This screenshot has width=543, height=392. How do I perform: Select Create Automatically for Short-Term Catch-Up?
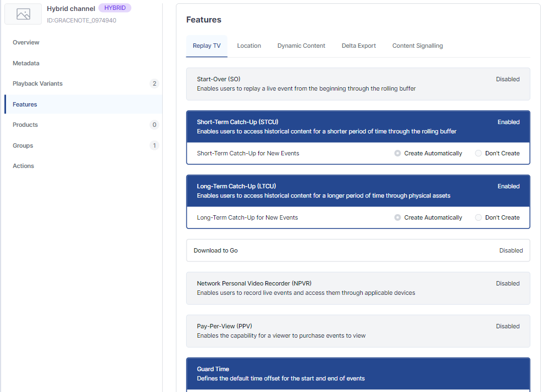click(x=398, y=154)
